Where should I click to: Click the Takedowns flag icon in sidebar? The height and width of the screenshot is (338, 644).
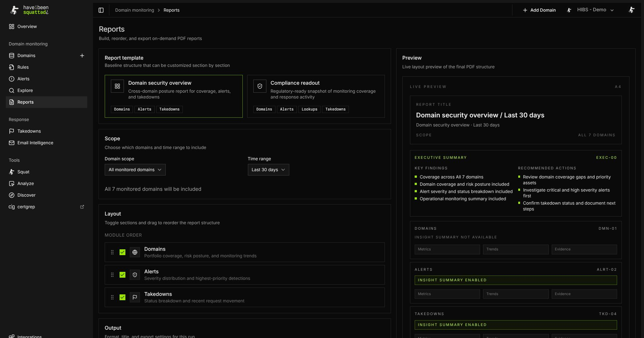click(x=12, y=131)
